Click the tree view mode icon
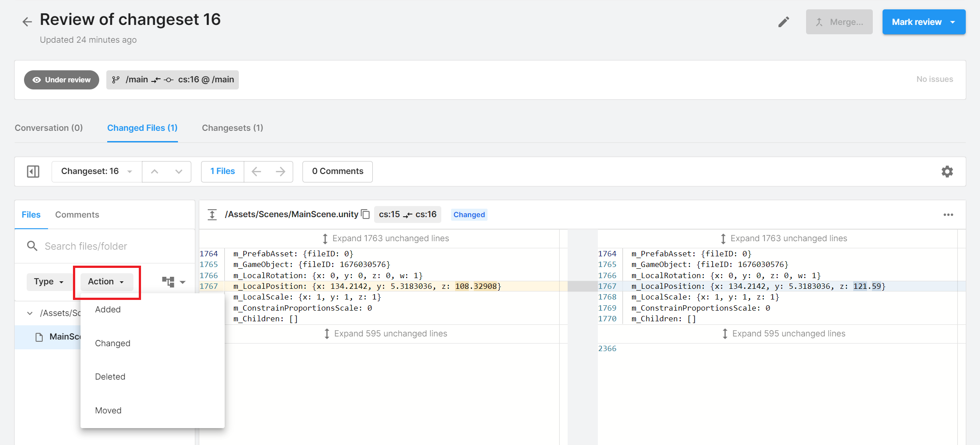The height and width of the screenshot is (445, 980). tap(169, 282)
